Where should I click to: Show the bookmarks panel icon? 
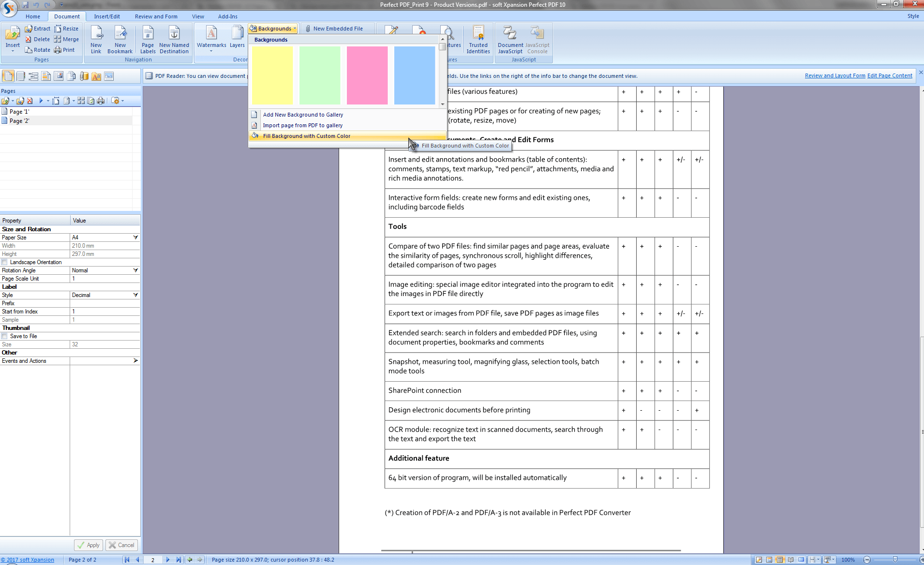point(21,76)
